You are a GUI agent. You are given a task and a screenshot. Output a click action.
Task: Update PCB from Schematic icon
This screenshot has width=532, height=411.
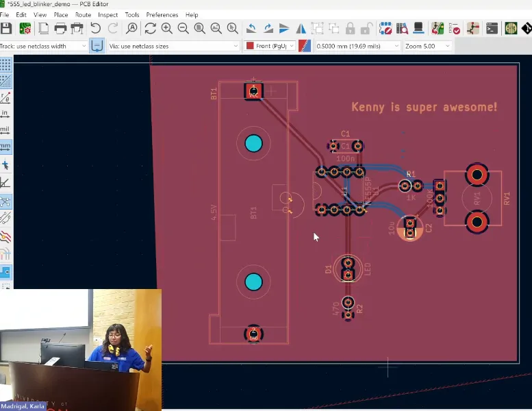(438, 29)
